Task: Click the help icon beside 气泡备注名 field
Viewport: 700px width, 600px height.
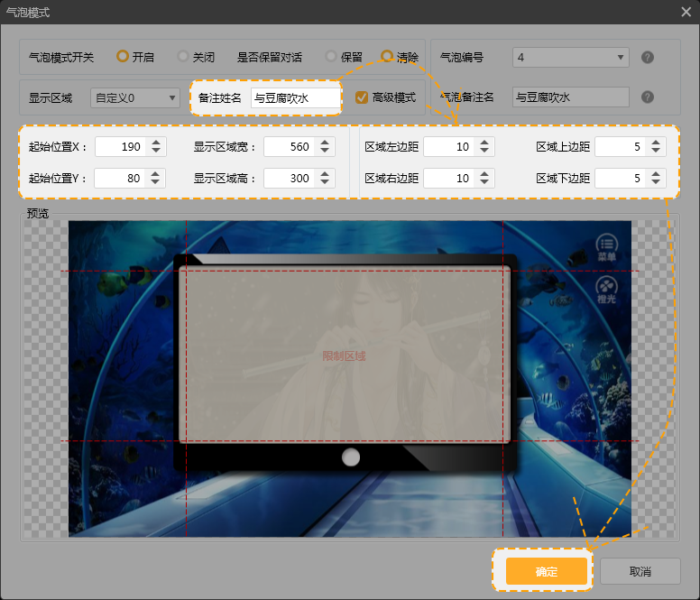Action: [x=647, y=97]
